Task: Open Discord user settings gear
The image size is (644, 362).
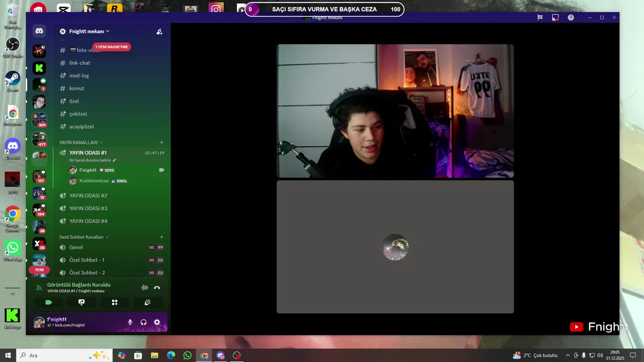Action: tap(157, 322)
